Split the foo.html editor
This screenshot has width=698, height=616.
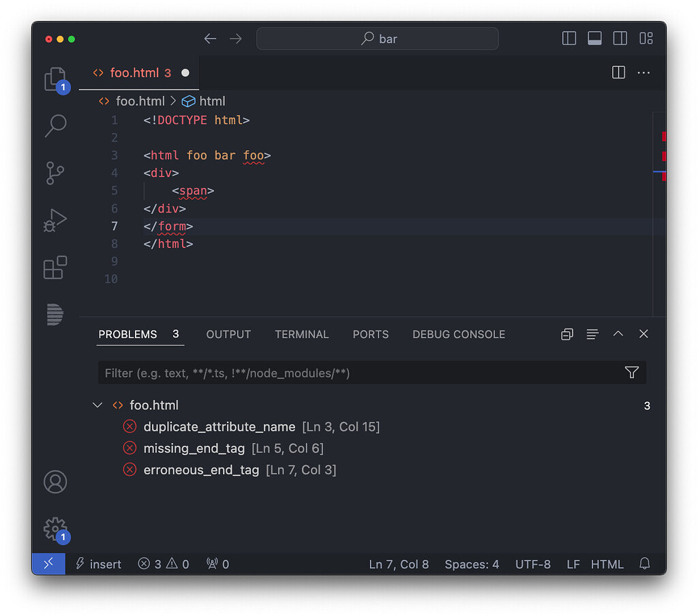tap(618, 73)
